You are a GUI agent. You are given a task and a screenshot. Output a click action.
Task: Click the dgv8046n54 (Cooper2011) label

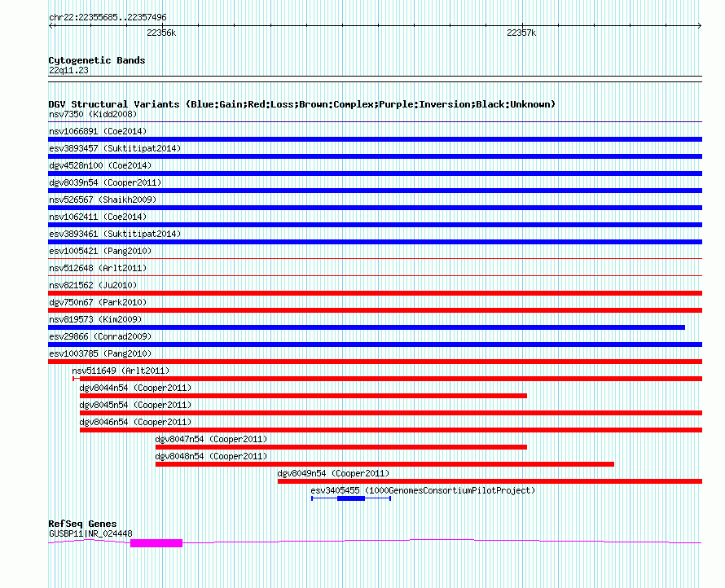[x=135, y=422]
